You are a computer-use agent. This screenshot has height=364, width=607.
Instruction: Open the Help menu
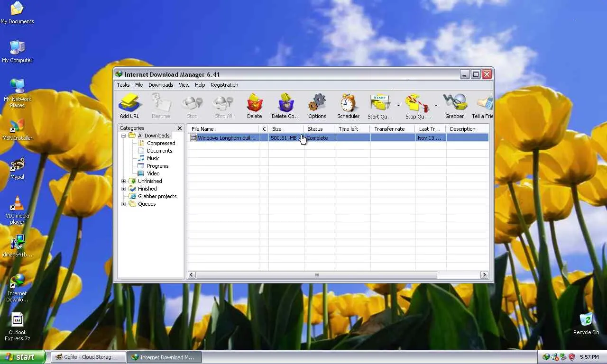click(x=200, y=85)
